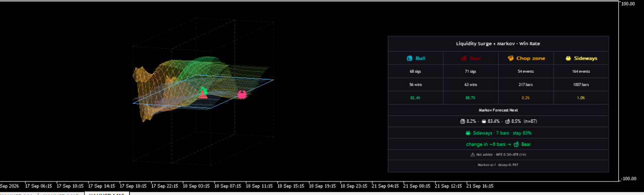Image resolution: width=644 pixels, height=195 pixels.
Task: Click the '17 Sep 14:15' time axis label
Action: tap(102, 185)
